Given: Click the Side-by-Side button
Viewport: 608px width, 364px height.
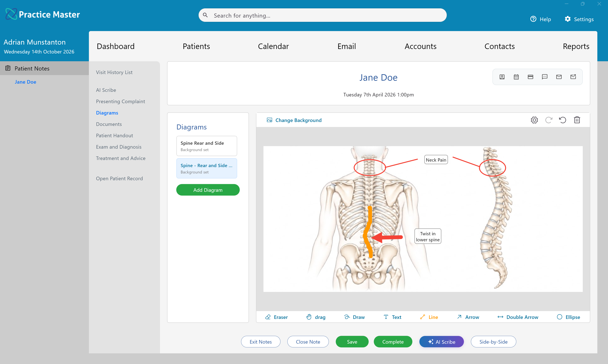Looking at the screenshot, I should pyautogui.click(x=493, y=341).
